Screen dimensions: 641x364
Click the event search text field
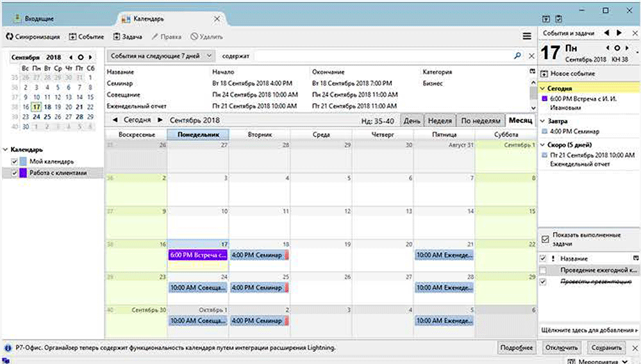384,56
